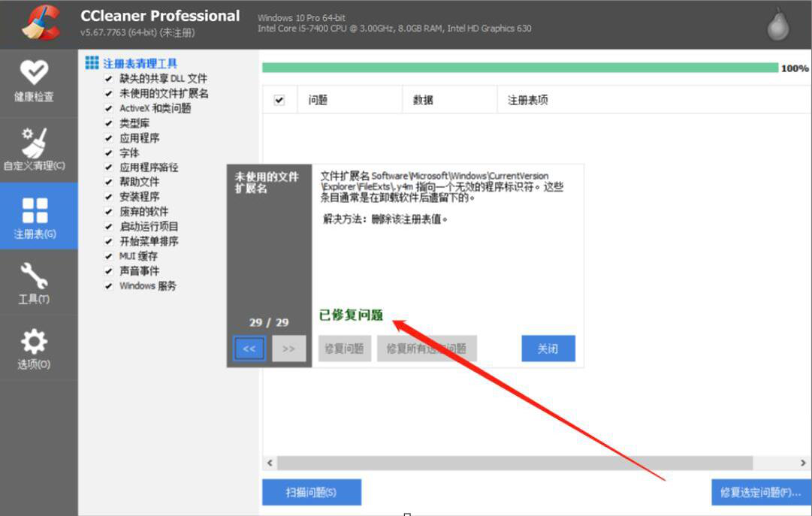Viewport: 812px width, 516px height.
Task: Open the 工具 tools section
Action: coord(35,283)
